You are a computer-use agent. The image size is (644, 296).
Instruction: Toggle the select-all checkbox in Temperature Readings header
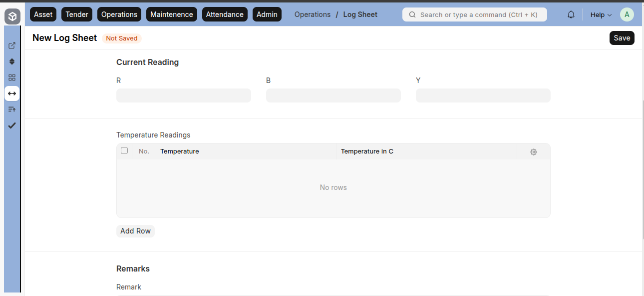pyautogui.click(x=124, y=150)
